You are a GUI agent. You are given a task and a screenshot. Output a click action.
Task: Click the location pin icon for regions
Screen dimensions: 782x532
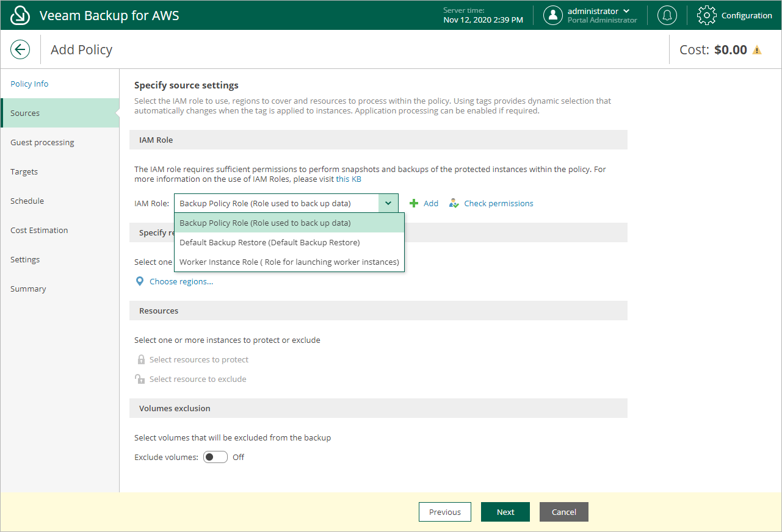pyautogui.click(x=140, y=281)
